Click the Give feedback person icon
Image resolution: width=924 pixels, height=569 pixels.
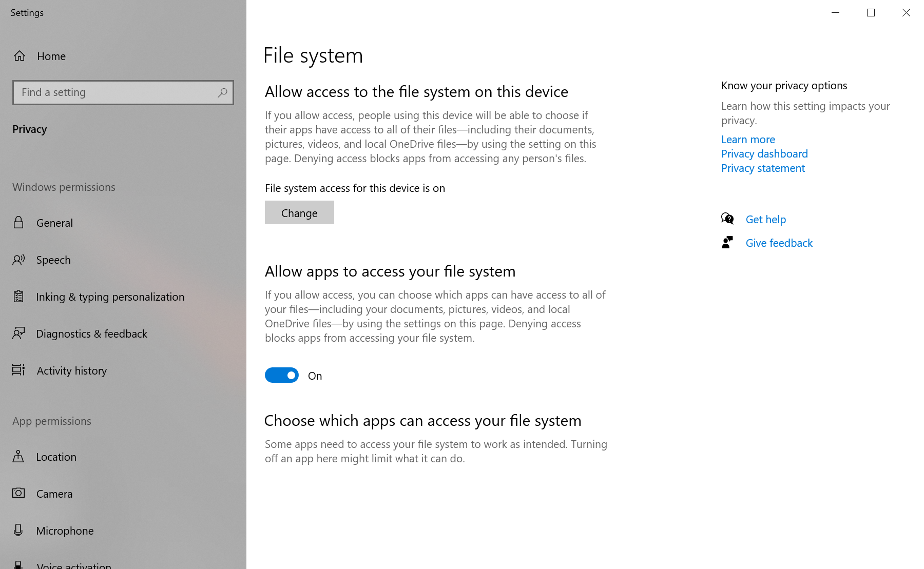[727, 242]
